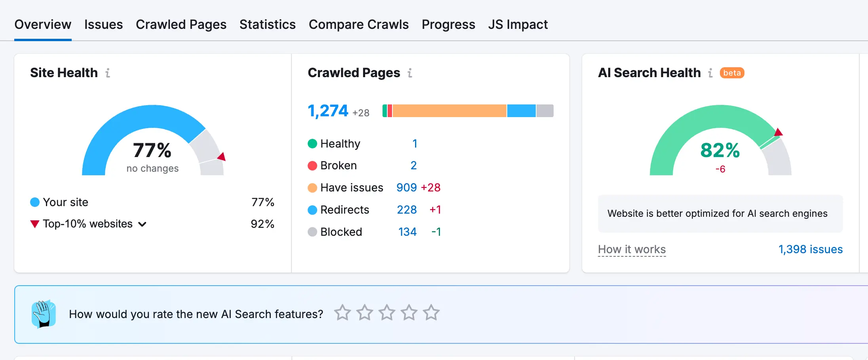Image resolution: width=868 pixels, height=360 pixels.
Task: Click the high-five hand illustration icon
Action: pyautogui.click(x=44, y=314)
